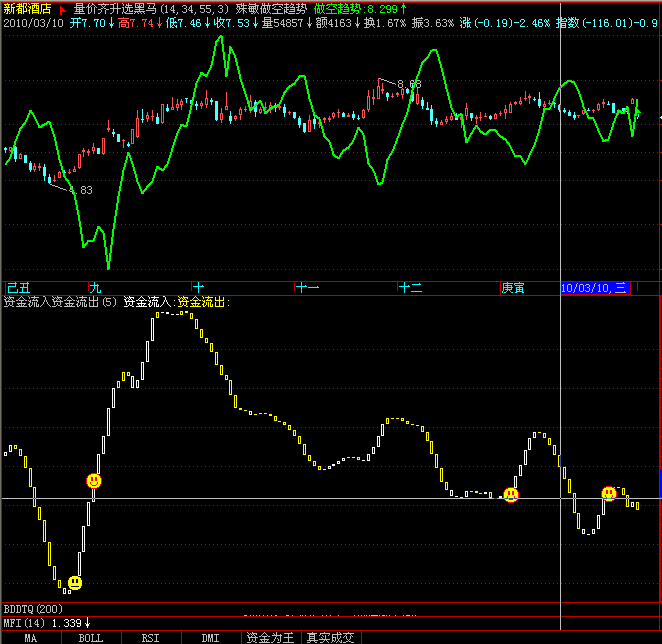Click the red triangle beside 新都酒店
Image resolution: width=662 pixels, height=644 pixels.
point(64,8)
